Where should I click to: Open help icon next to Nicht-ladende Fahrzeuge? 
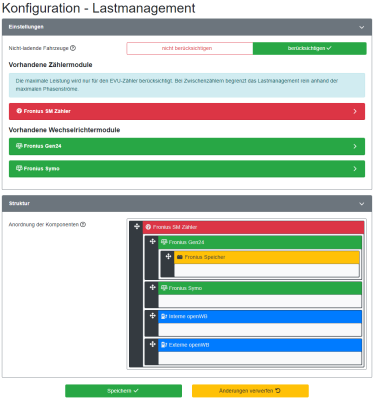73,48
